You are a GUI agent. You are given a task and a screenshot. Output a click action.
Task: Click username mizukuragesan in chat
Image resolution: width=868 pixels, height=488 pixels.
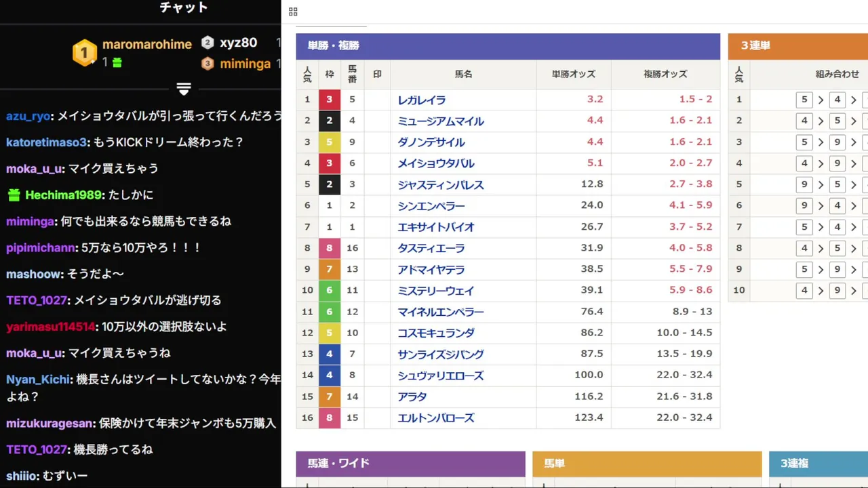click(x=50, y=423)
